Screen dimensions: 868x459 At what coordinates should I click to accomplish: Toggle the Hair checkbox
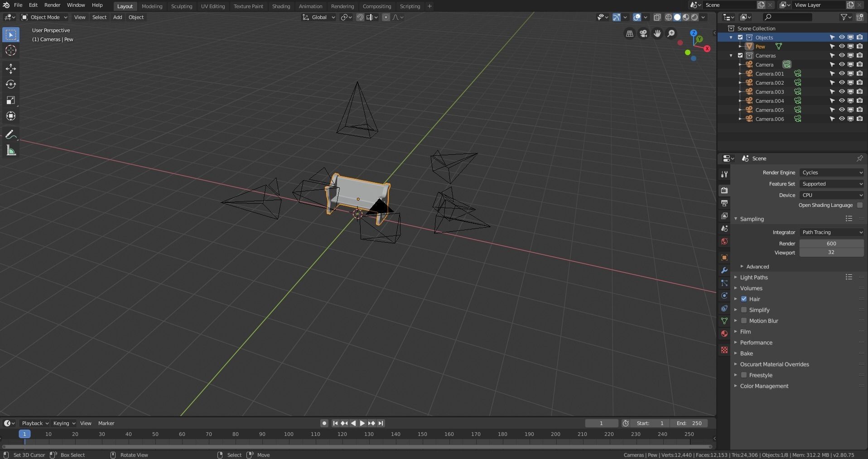click(744, 299)
